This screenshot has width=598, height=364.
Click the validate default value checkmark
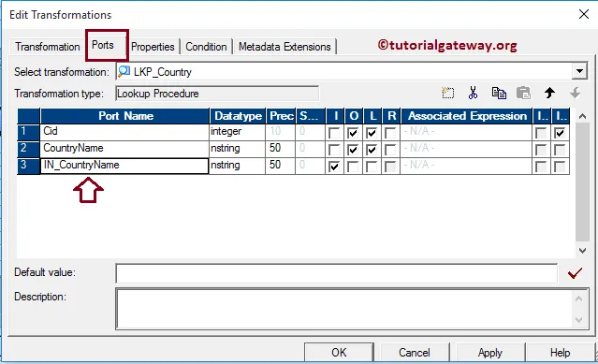click(x=576, y=273)
